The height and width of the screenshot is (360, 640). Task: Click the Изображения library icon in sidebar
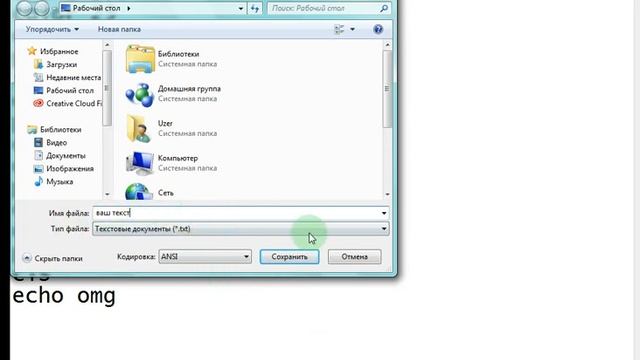38,169
